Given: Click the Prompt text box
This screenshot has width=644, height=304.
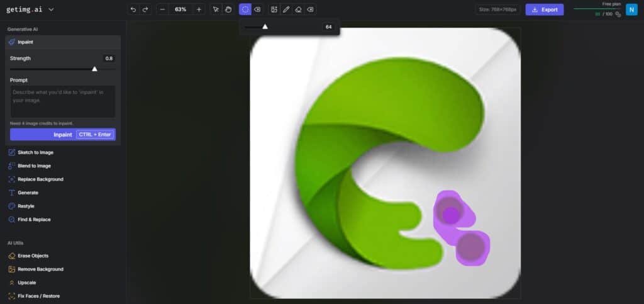Looking at the screenshot, I should [x=62, y=101].
